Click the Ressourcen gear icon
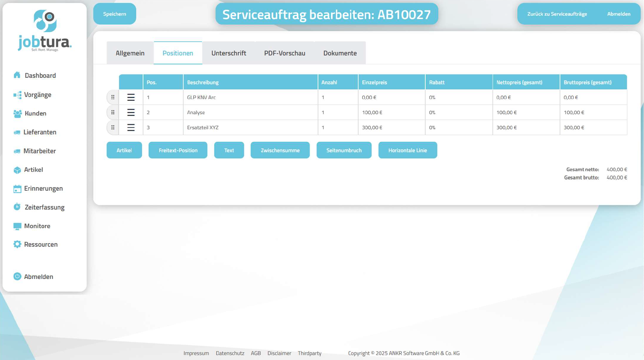The height and width of the screenshot is (360, 644). click(17, 244)
